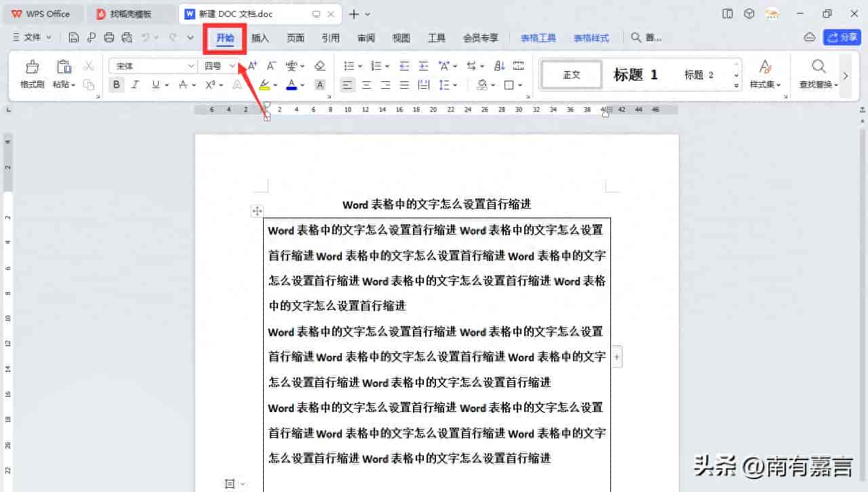Click the show/hide marks icon beside Sort
868x492 pixels.
coord(519,66)
